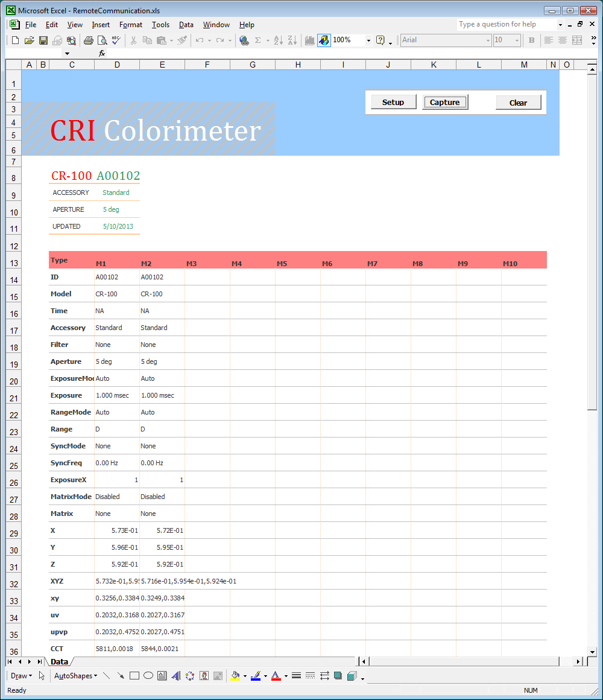
Task: Insert WordArt from the Drawing toolbar
Action: click(176, 676)
